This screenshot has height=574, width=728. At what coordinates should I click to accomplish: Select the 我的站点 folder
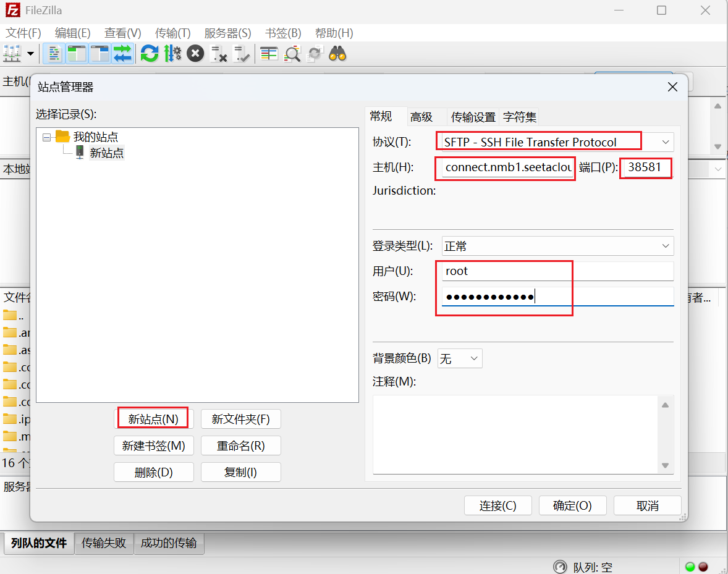(96, 137)
